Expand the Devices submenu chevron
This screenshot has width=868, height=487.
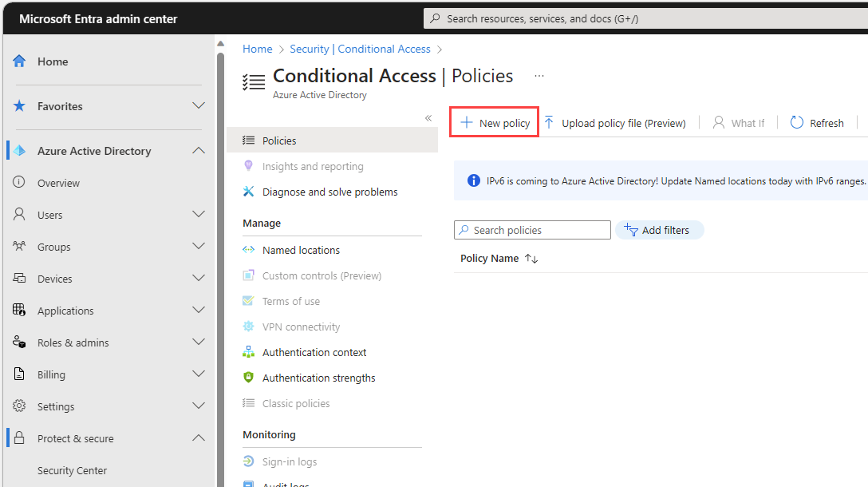click(198, 278)
